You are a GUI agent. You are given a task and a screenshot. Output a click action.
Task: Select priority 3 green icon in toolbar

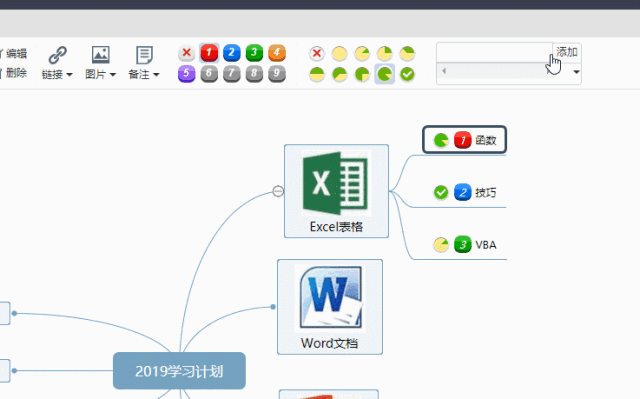click(254, 53)
